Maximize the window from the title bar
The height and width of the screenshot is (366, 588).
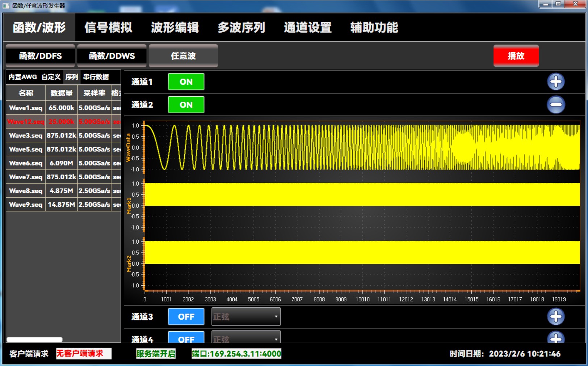558,4
